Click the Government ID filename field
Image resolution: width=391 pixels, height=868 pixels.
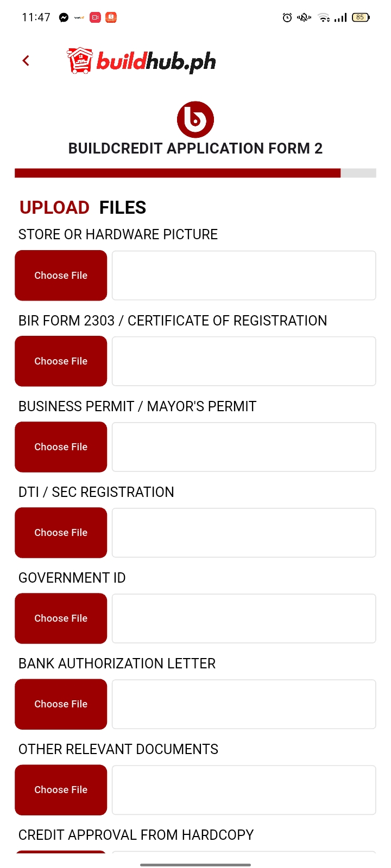[244, 618]
